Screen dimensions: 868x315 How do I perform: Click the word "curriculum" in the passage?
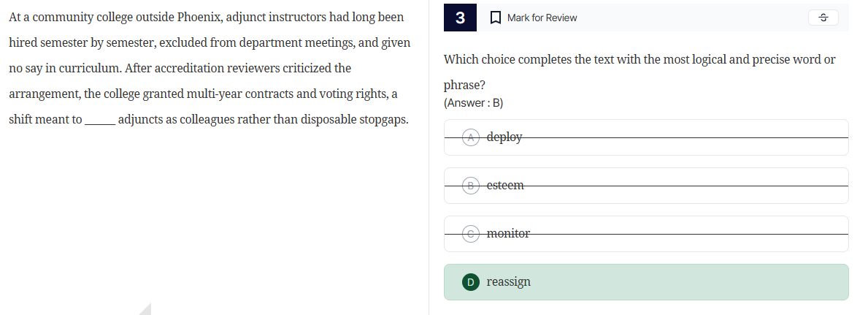pyautogui.click(x=93, y=68)
